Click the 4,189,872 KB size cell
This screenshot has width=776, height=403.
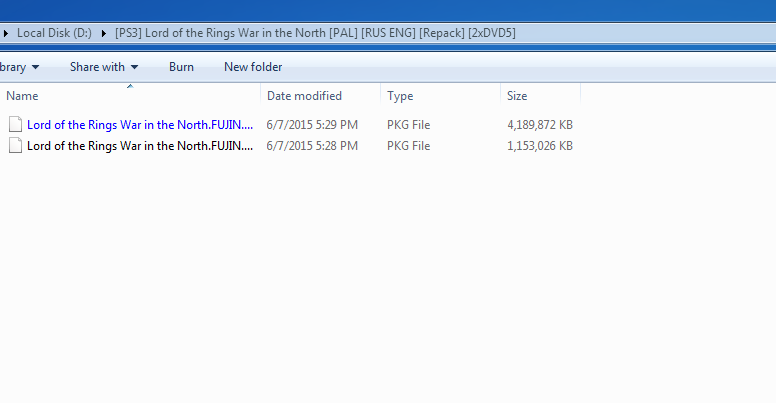click(540, 125)
